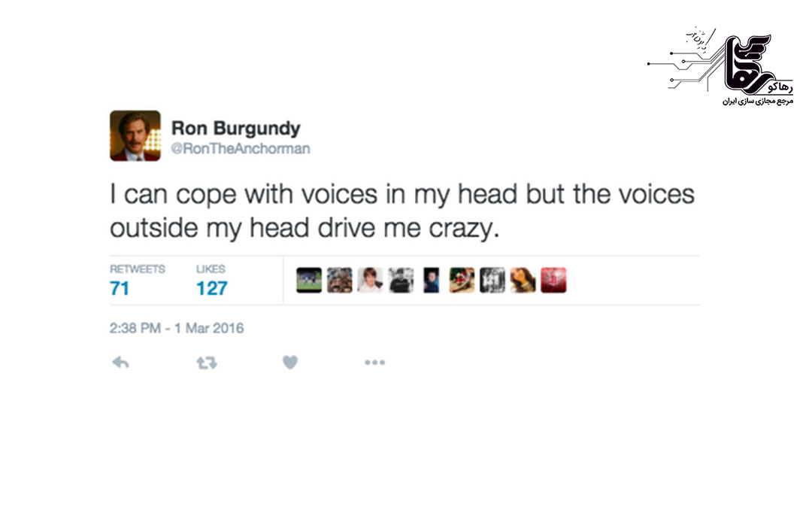Click the red avatar at row end
Image resolution: width=812 pixels, height=516 pixels.
(x=553, y=281)
